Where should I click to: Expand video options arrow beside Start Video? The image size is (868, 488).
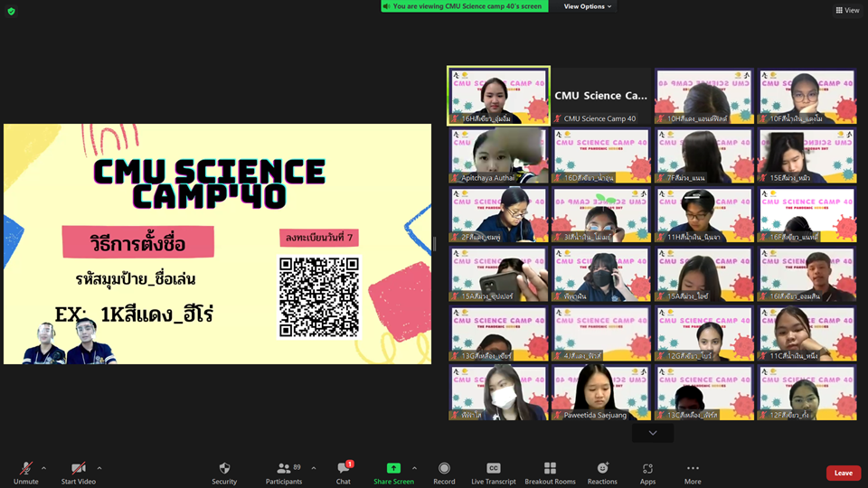pos(99,468)
